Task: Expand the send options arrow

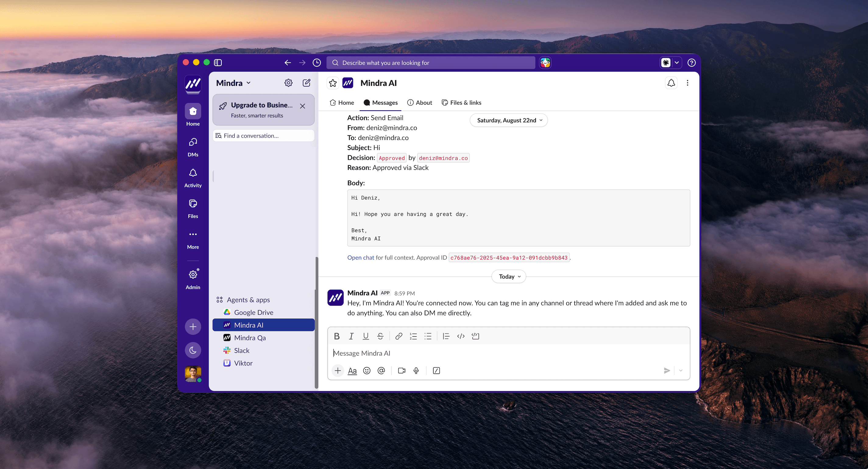Action: click(x=681, y=371)
